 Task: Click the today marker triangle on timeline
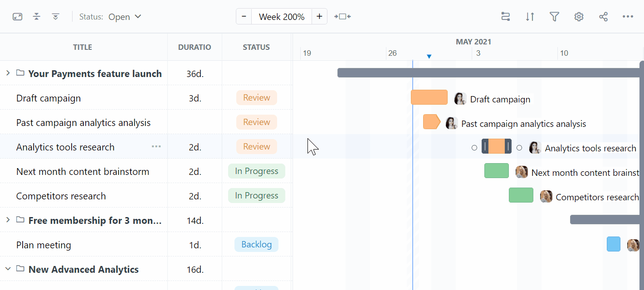click(429, 57)
